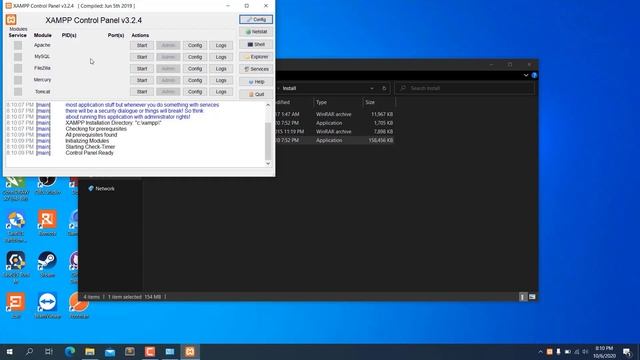The height and width of the screenshot is (360, 640).
Task: Expand the File Explorer ribbon chevron
Action: [526, 75]
